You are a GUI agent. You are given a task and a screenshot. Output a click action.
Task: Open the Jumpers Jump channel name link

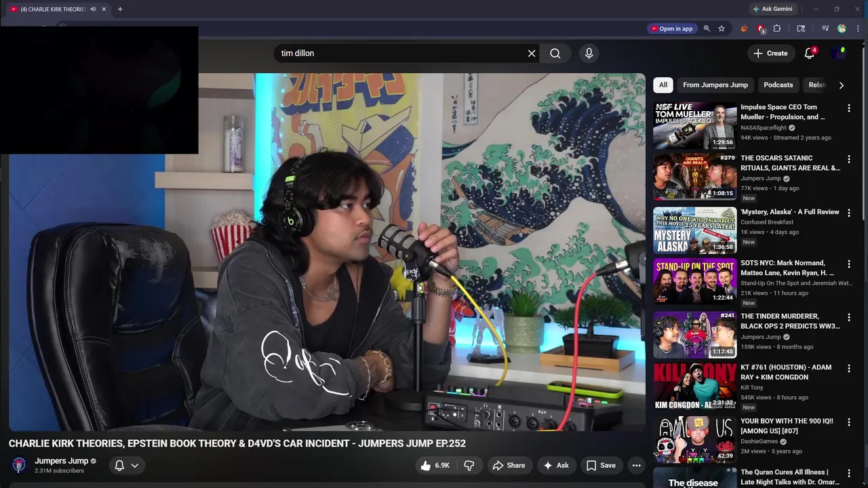point(62,461)
